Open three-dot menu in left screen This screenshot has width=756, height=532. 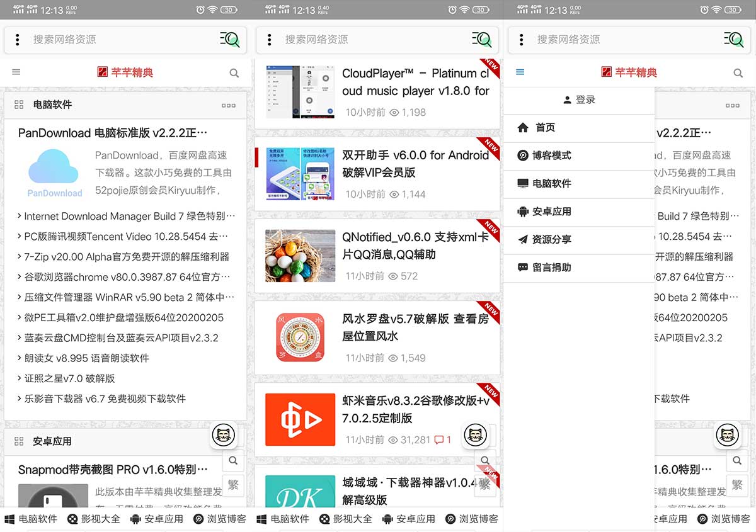point(17,40)
